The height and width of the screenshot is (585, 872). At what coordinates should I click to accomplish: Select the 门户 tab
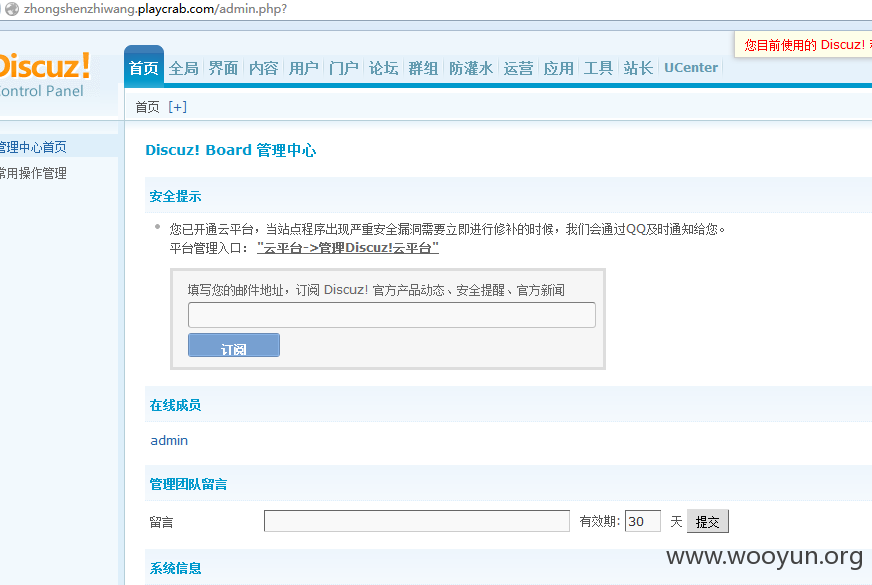click(x=344, y=68)
